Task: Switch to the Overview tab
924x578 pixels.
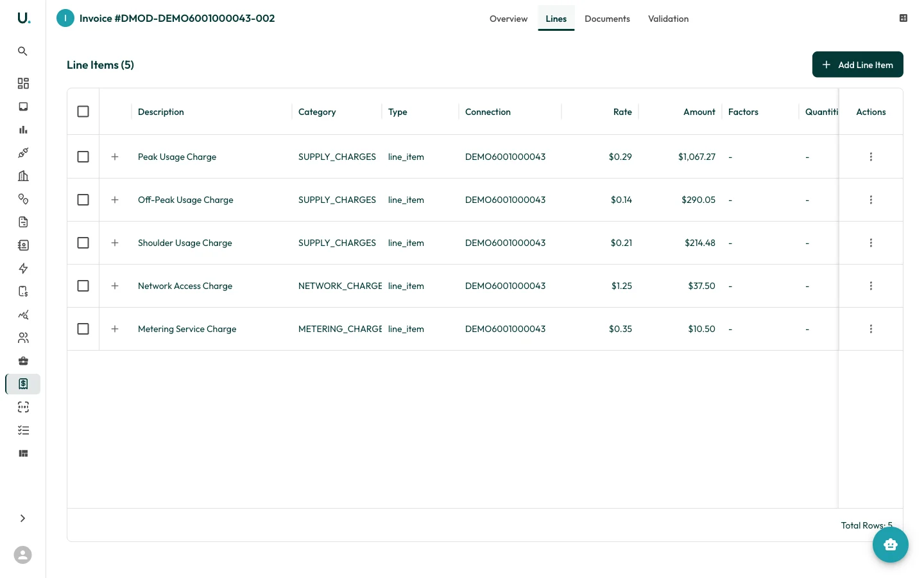Action: coord(508,19)
